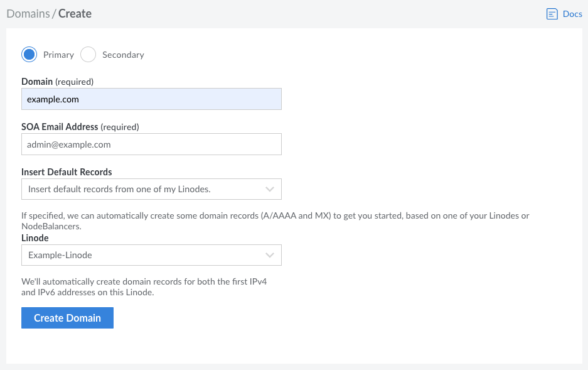
Task: Click the chevron on the Insert Default Records selector
Action: pyautogui.click(x=270, y=189)
